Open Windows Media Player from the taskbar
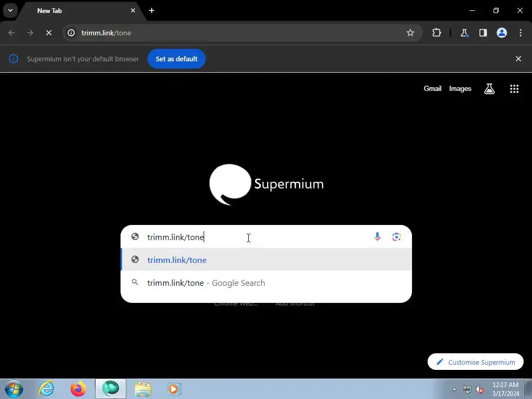The image size is (532, 399). (x=175, y=389)
